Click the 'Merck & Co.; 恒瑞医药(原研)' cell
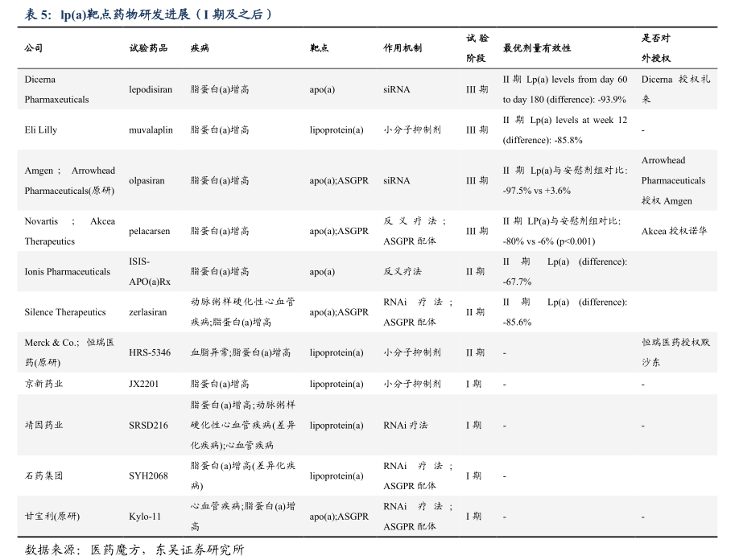735x560 pixels. 69,352
